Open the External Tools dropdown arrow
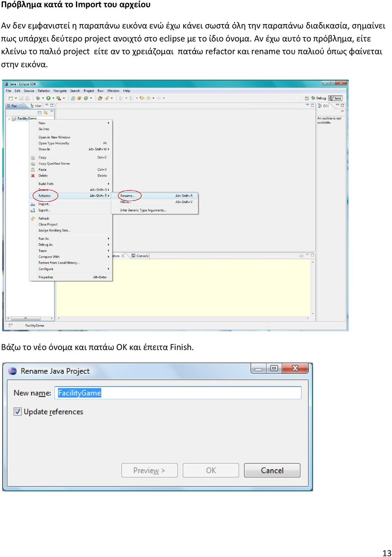 click(64, 98)
